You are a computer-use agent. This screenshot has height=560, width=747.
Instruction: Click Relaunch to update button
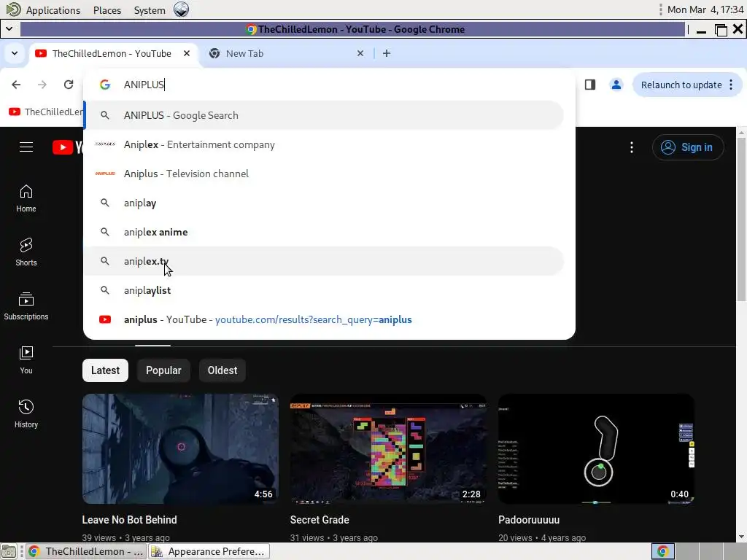(681, 85)
